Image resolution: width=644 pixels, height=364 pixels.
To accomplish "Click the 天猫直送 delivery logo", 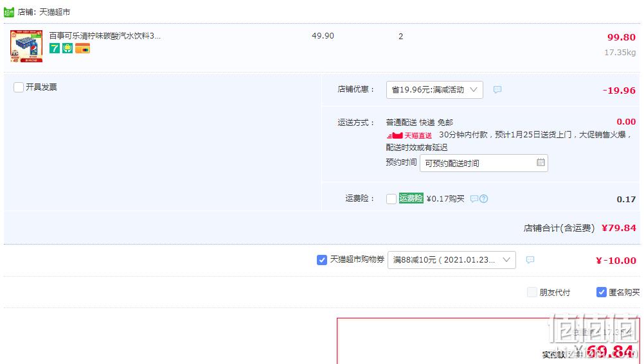I will pyautogui.click(x=409, y=135).
